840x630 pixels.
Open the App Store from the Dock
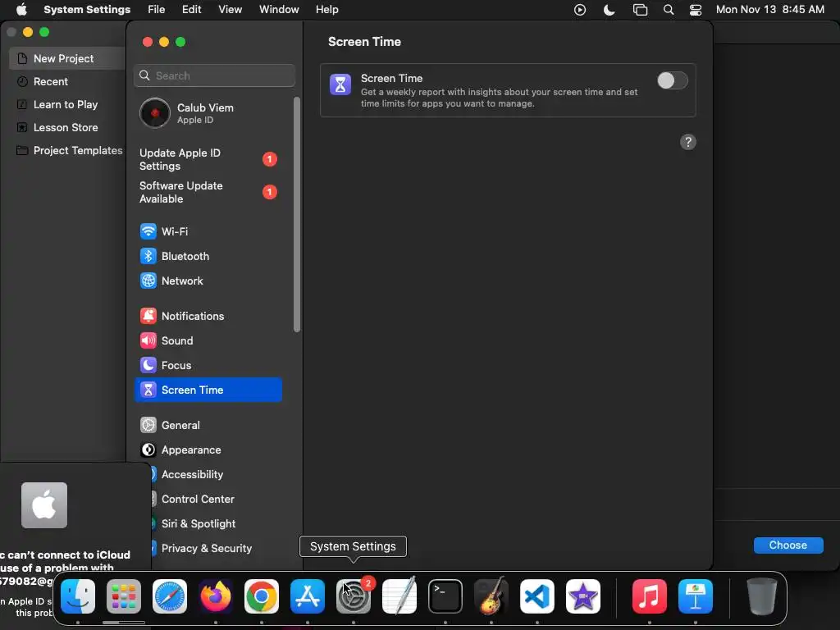click(x=308, y=596)
